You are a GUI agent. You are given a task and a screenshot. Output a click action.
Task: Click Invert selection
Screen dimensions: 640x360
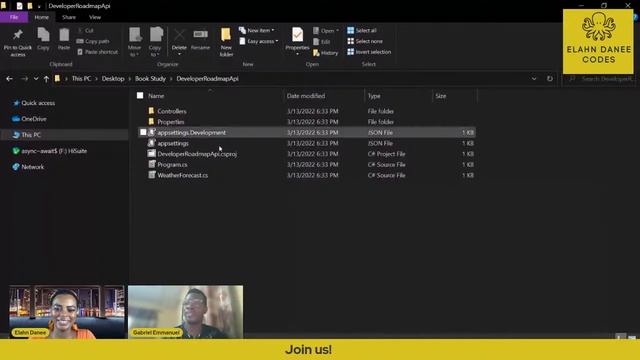(369, 52)
